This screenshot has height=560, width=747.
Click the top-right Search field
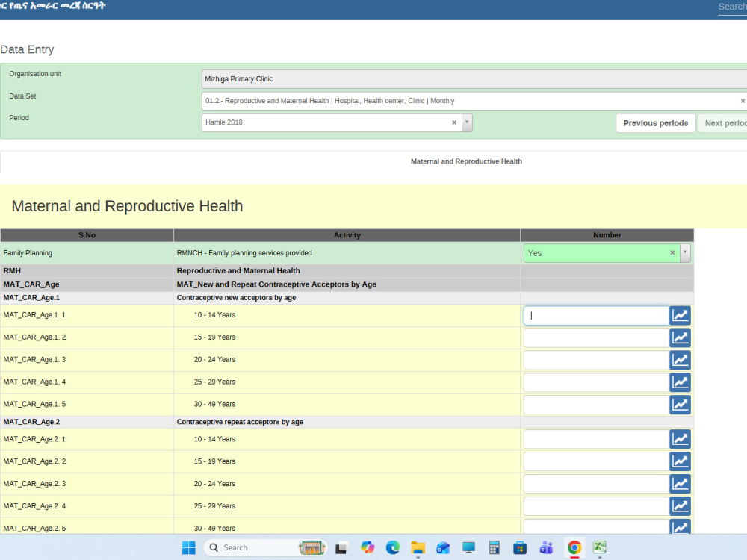pos(732,7)
